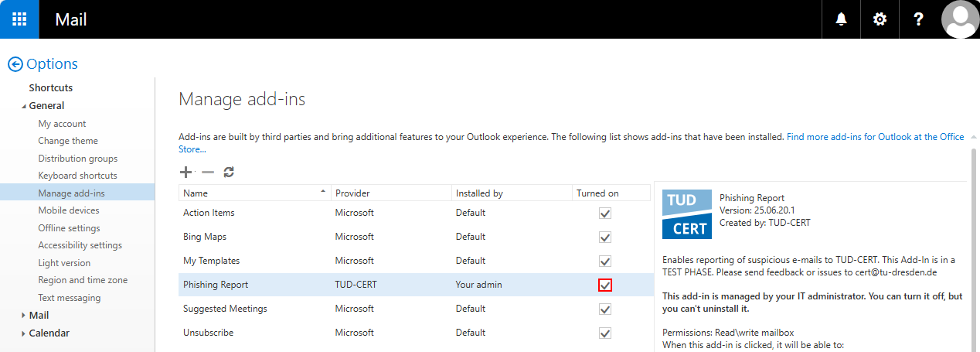Toggle the My Templates add-in checkbox
This screenshot has height=352, width=980.
pos(605,261)
